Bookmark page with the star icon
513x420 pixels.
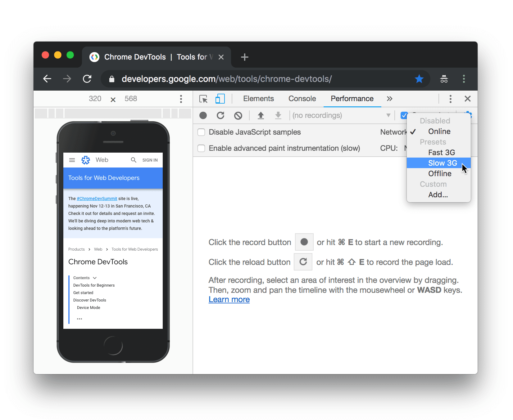pos(419,79)
